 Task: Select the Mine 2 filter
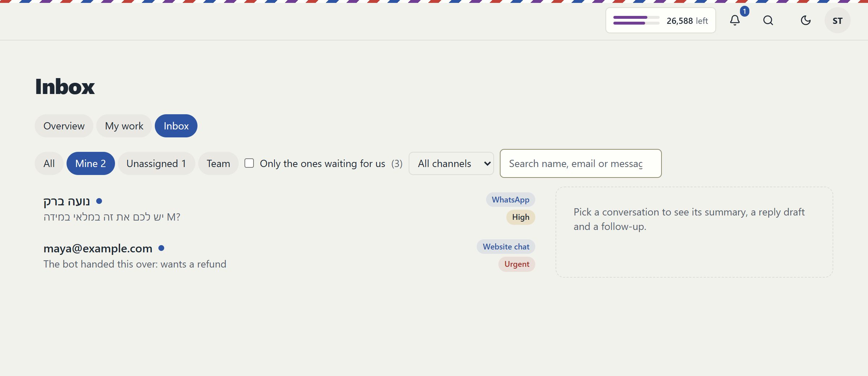coord(91,163)
